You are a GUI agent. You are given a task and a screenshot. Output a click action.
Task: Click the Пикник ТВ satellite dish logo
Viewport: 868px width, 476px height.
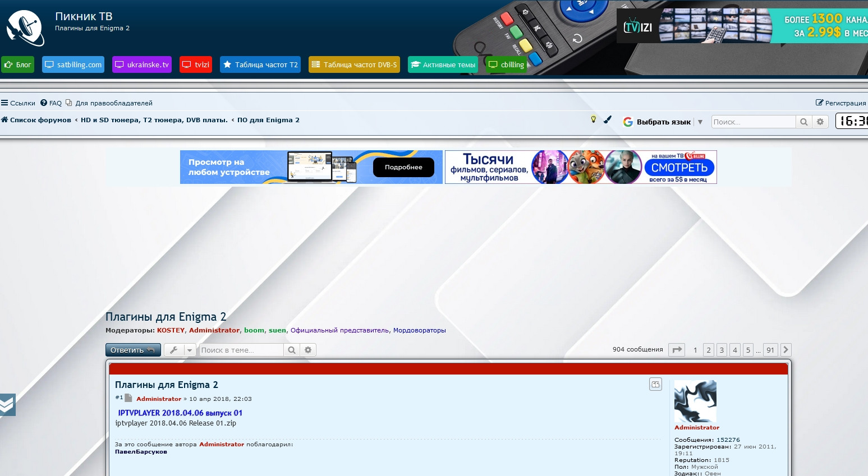coord(25,28)
